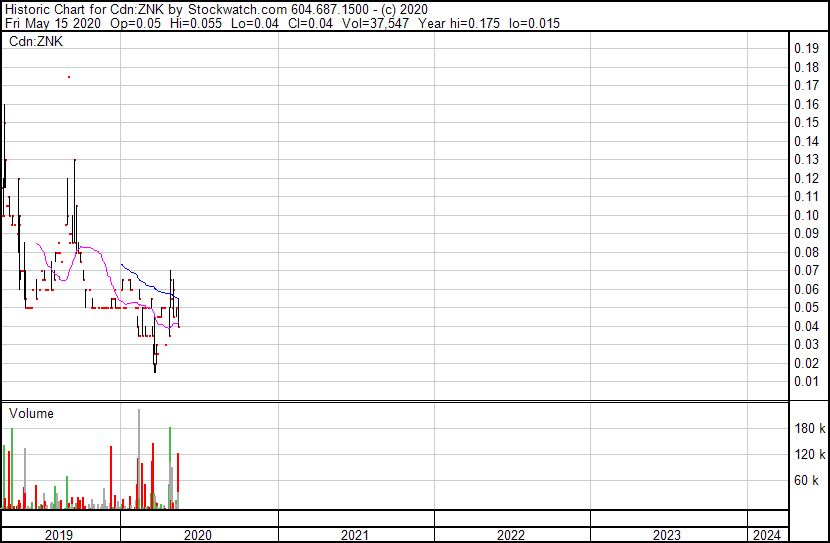The height and width of the screenshot is (543, 830).
Task: Click the 0.05 price axis label
Action: pyautogui.click(x=806, y=307)
